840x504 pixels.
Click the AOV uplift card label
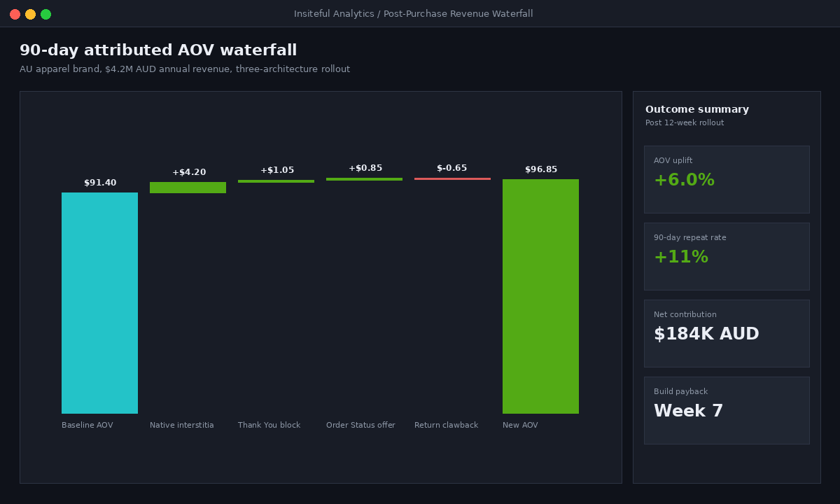click(673, 160)
